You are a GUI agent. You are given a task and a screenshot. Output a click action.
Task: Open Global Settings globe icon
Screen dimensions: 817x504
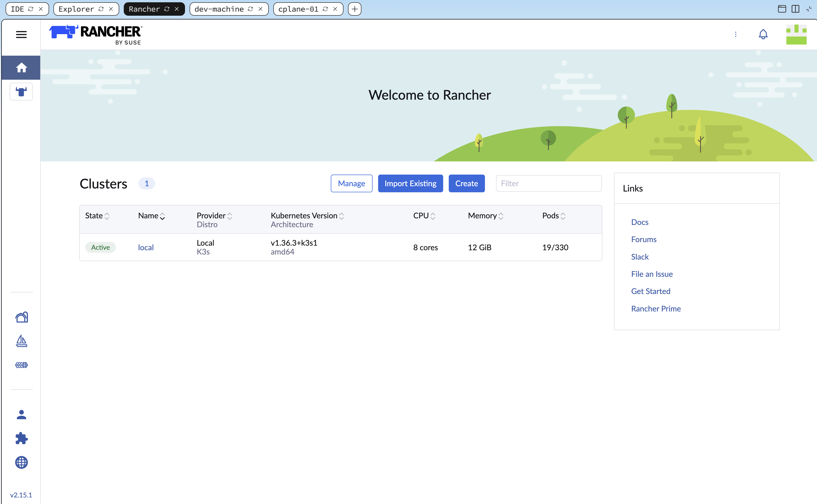pos(21,462)
